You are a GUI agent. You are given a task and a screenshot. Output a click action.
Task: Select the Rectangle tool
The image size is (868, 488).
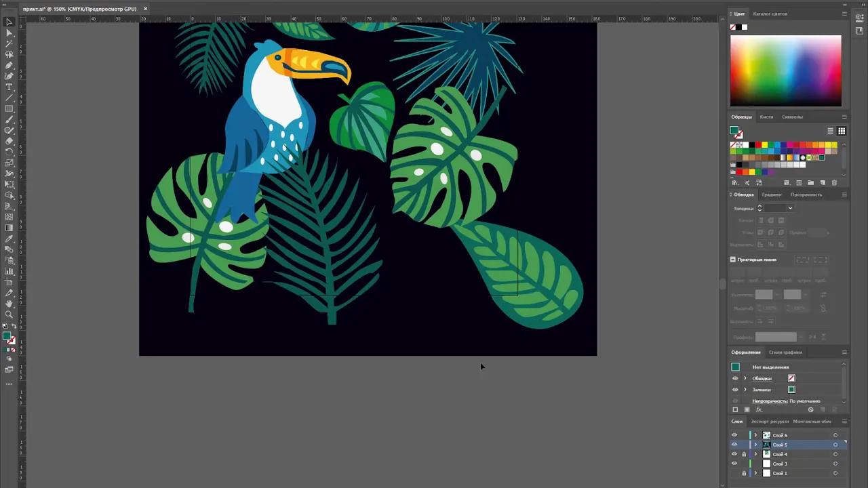(x=9, y=108)
